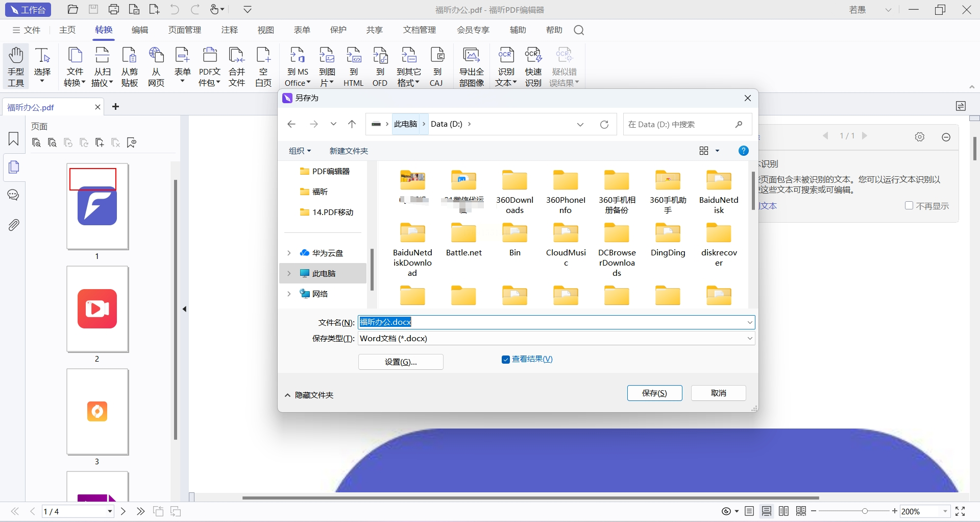Click the 到 OFD conversion icon
The image size is (980, 522).
tap(380, 66)
